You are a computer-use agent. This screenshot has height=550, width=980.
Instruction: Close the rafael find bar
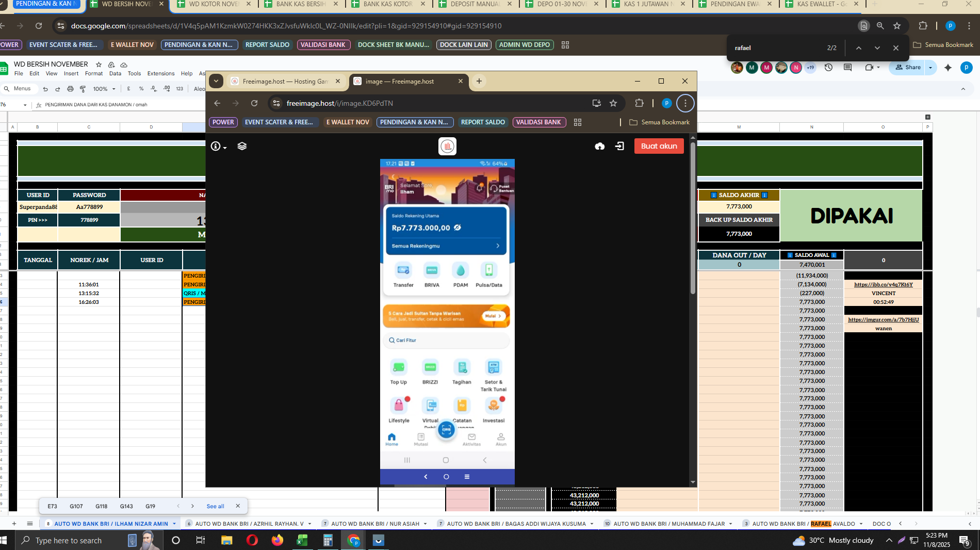(x=896, y=48)
